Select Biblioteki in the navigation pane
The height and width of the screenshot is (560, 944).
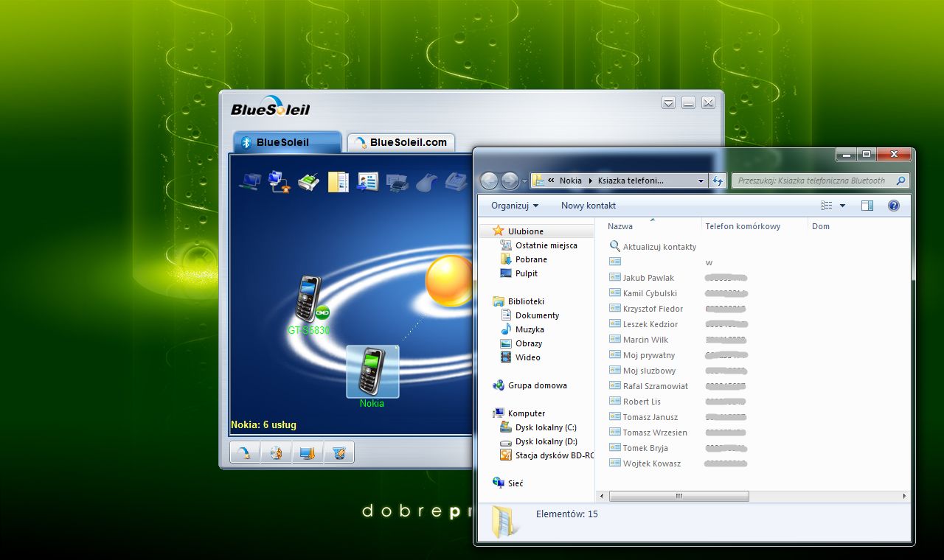[526, 301]
